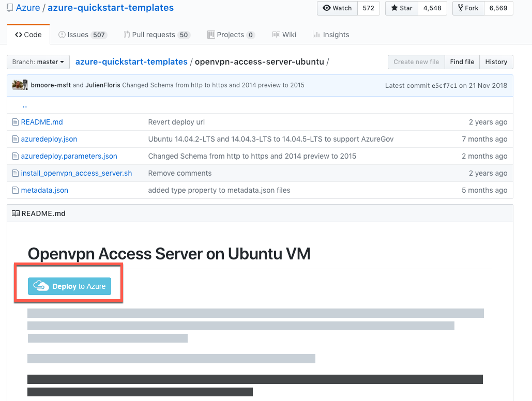Go up to parent directory (..)
Screen dimensions: 532x401
pyautogui.click(x=25, y=105)
